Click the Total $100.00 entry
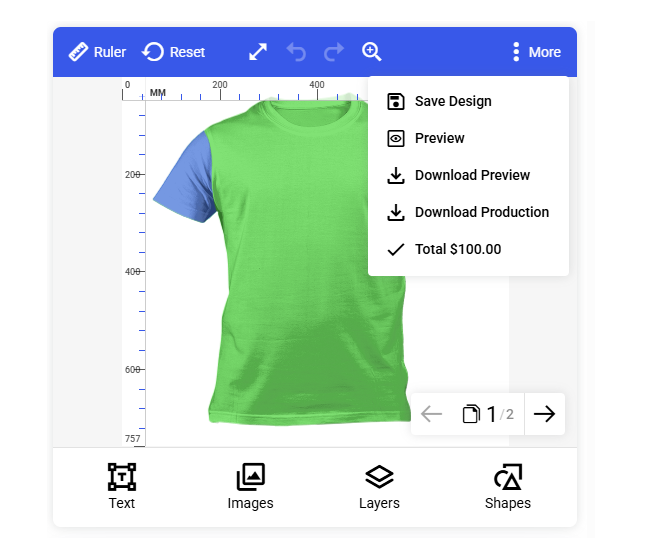The height and width of the screenshot is (560, 653). pos(469,249)
